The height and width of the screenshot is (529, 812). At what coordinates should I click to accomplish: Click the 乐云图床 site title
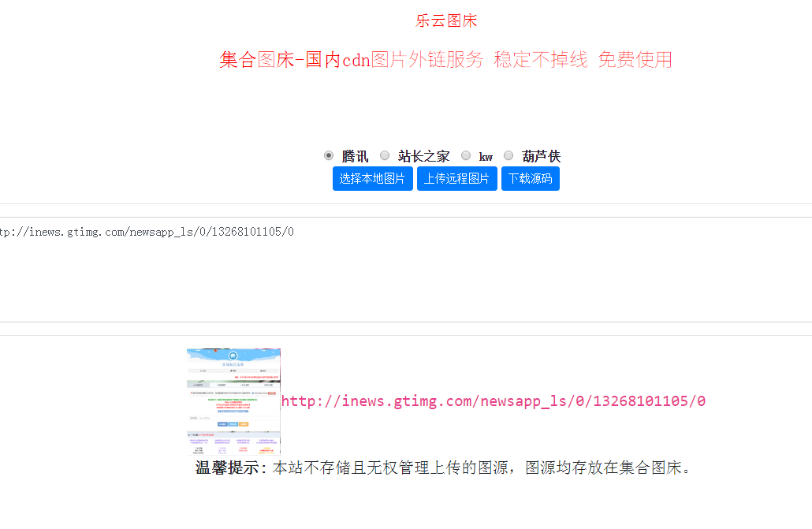coord(446,20)
